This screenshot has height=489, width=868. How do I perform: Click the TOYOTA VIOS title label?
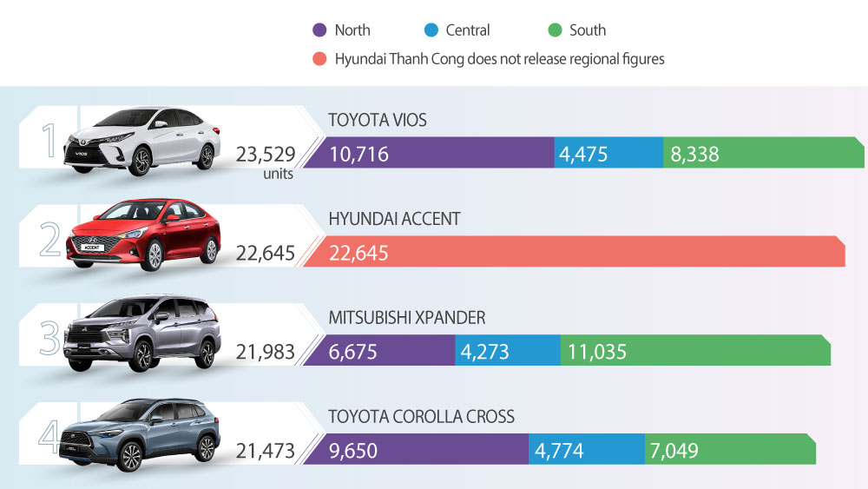(378, 121)
